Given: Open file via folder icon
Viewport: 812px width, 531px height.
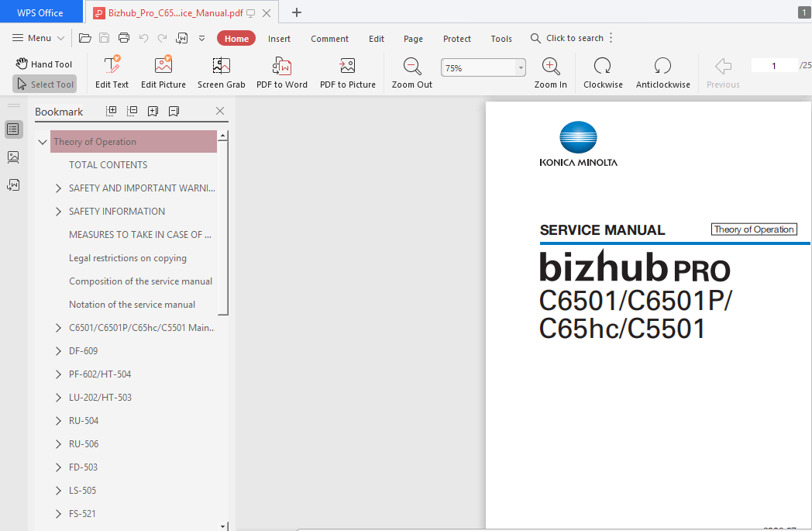Looking at the screenshot, I should coord(85,38).
